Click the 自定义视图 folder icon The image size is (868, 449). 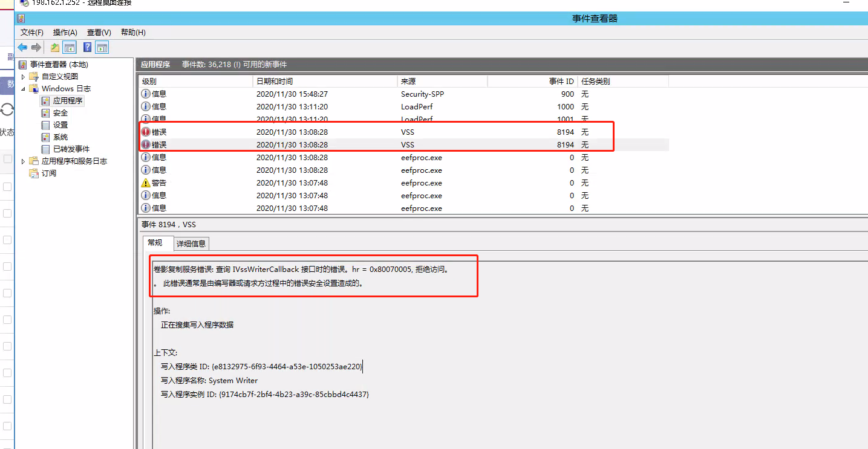point(34,77)
